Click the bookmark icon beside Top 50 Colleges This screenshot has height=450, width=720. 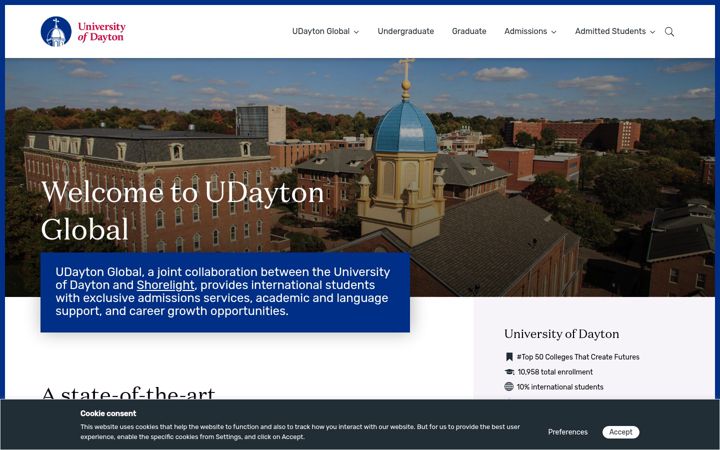tap(509, 357)
